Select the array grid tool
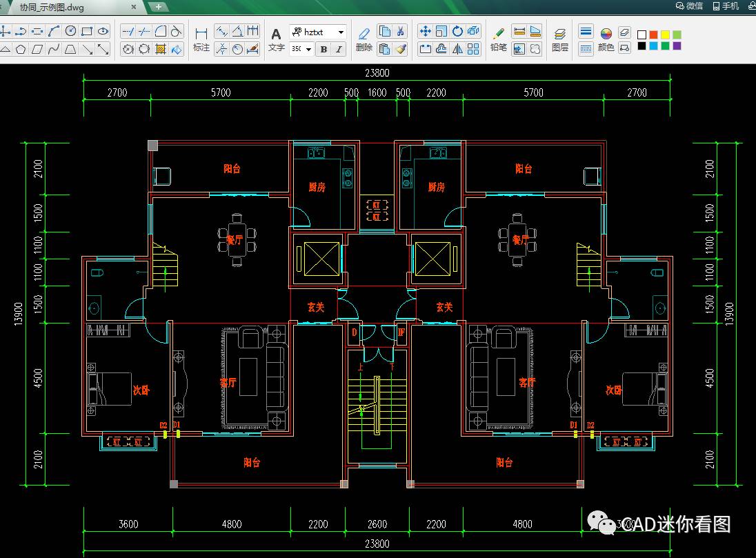The height and width of the screenshot is (558, 756). [473, 49]
